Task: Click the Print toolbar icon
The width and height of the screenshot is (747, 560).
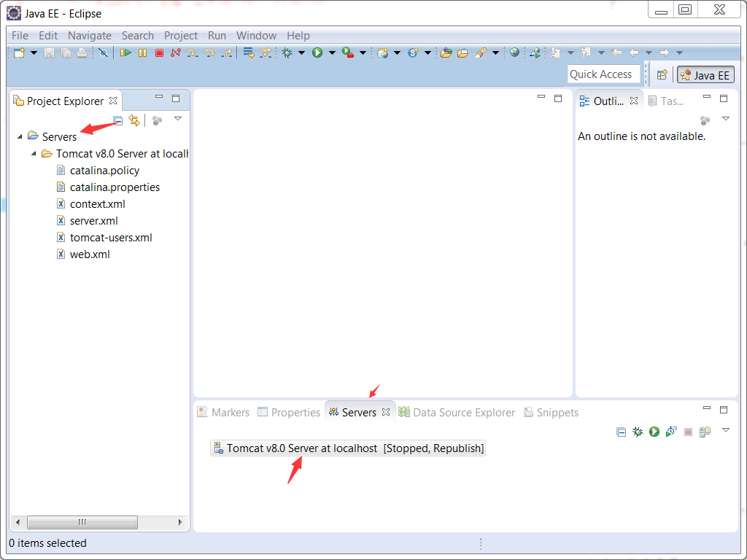Action: [82, 52]
